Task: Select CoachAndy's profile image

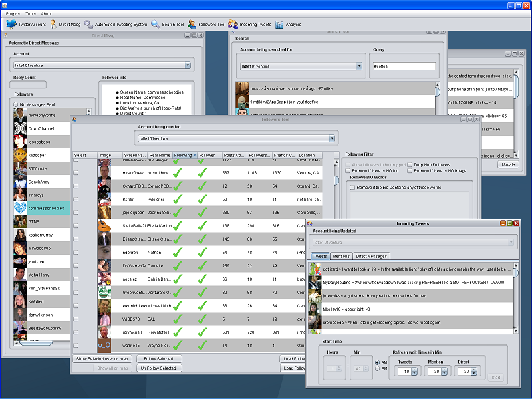Action: click(x=20, y=182)
